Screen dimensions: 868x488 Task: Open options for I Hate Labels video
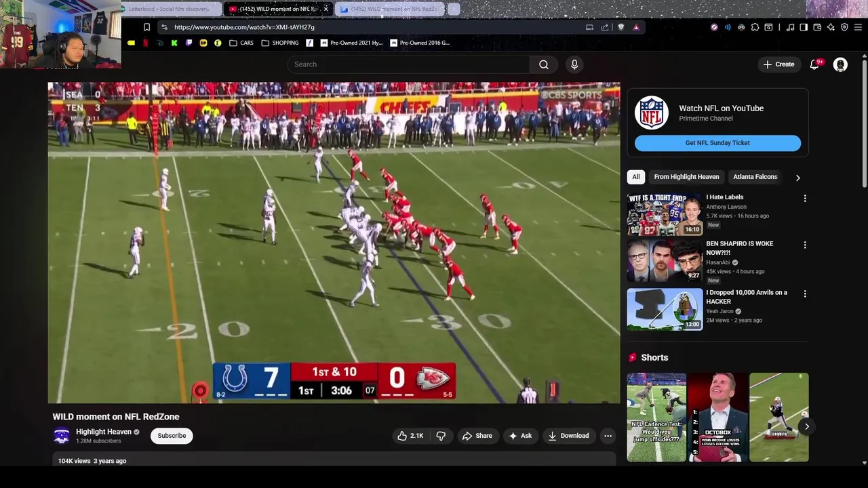click(x=805, y=199)
